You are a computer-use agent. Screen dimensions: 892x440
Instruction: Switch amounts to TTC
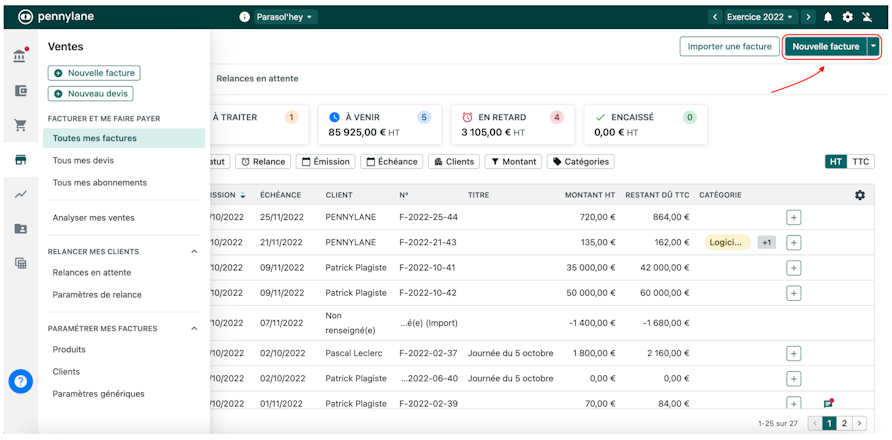tap(861, 162)
